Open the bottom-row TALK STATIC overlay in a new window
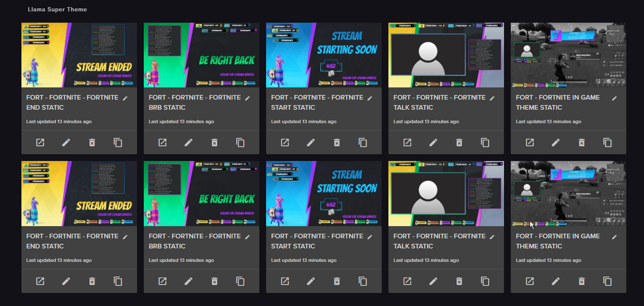The height and width of the screenshot is (306, 644). click(407, 281)
